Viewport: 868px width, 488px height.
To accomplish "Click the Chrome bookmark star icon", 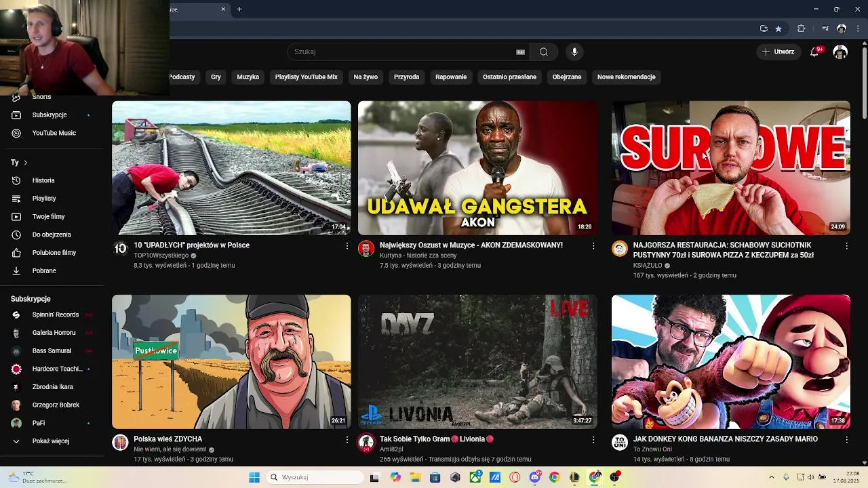I will (778, 28).
